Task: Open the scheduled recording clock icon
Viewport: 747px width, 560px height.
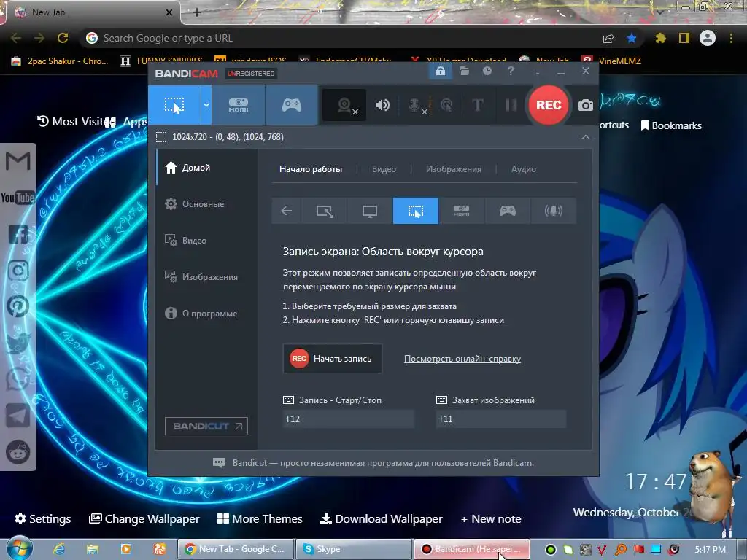Action: 487,71
